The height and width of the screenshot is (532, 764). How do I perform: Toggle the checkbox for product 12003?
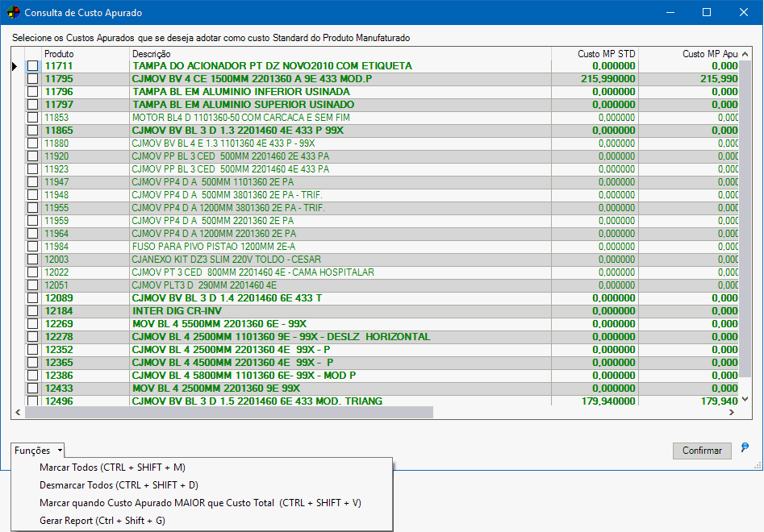[x=32, y=260]
